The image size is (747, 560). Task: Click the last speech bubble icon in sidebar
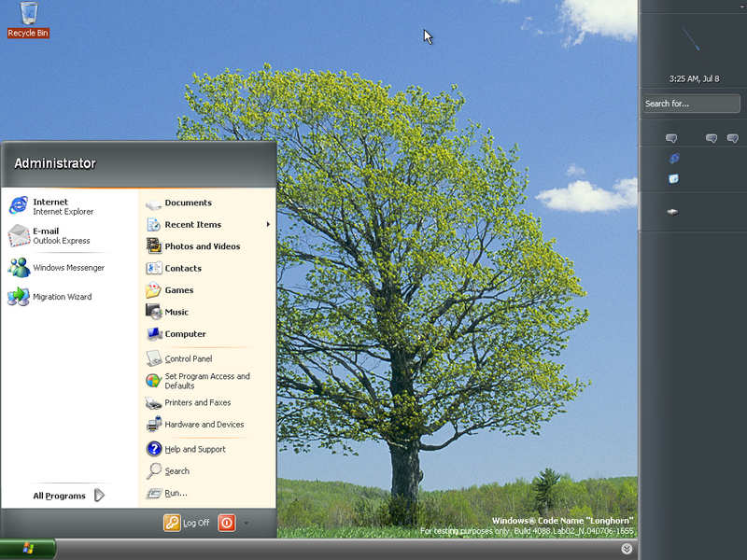point(733,138)
